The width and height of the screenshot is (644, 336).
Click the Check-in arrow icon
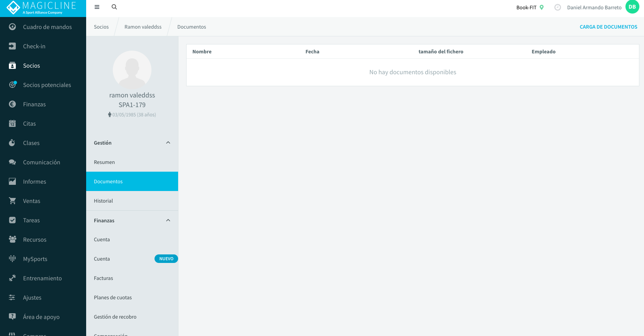pos(12,46)
